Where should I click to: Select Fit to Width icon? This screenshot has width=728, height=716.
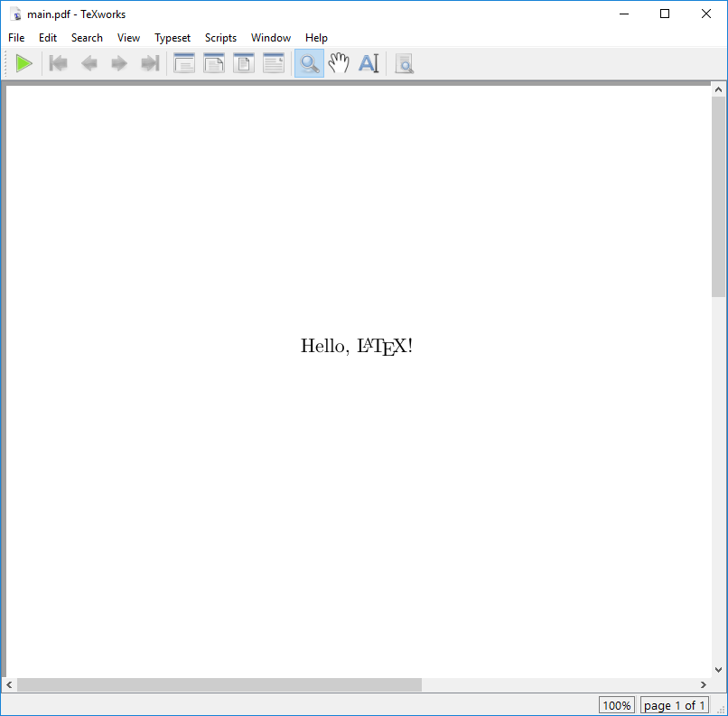214,63
